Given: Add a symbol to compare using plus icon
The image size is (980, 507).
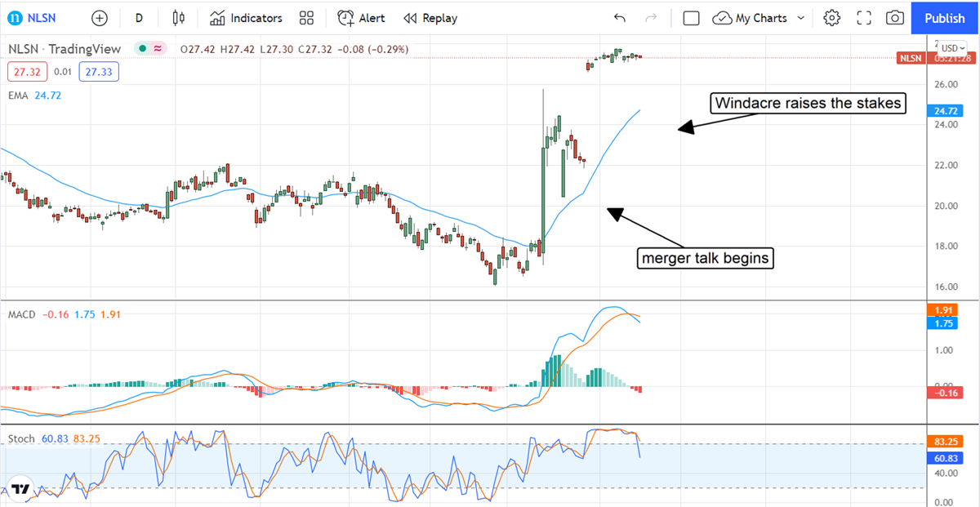Looking at the screenshot, I should pyautogui.click(x=100, y=18).
